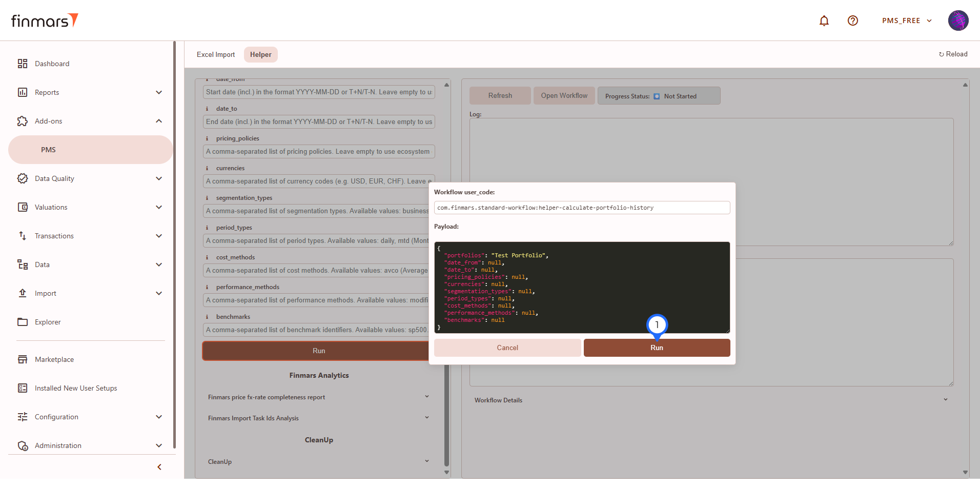Click the Installed New User Setups icon
Image resolution: width=980 pixels, height=489 pixels.
click(23, 388)
